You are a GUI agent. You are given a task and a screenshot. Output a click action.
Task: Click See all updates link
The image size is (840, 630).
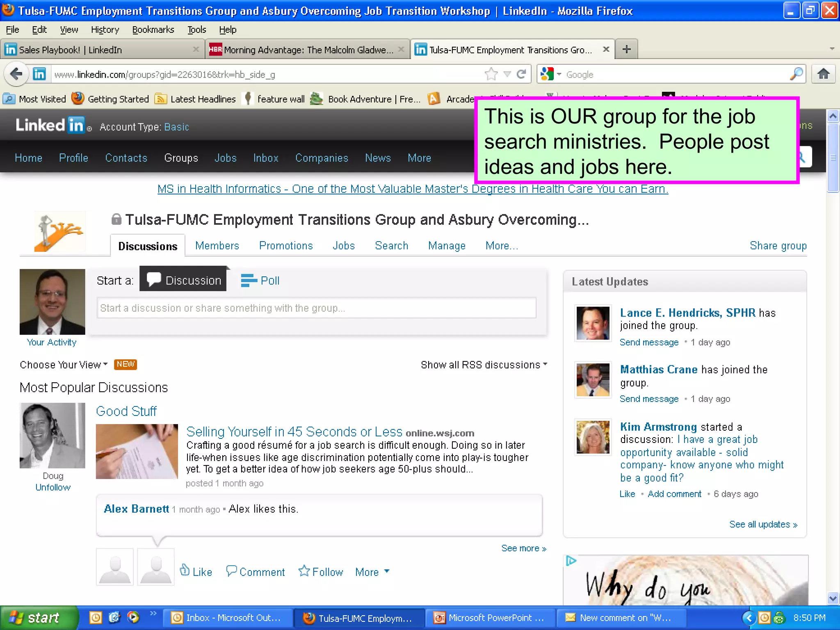(763, 524)
